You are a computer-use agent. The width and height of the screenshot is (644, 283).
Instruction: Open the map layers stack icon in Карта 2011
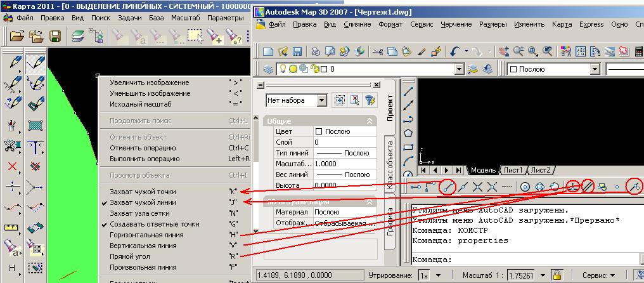click(x=77, y=36)
